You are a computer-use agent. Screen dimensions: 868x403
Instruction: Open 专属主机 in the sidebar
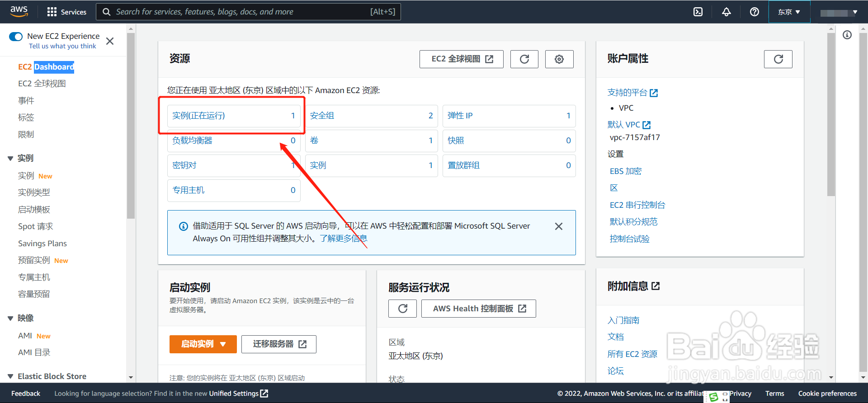pyautogui.click(x=34, y=277)
